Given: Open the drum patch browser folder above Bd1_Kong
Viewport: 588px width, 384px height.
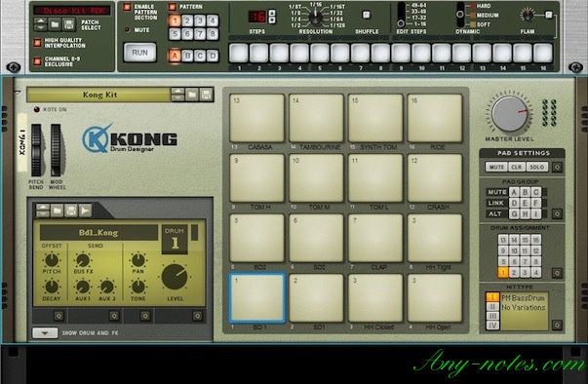Looking at the screenshot, I should (x=57, y=211).
